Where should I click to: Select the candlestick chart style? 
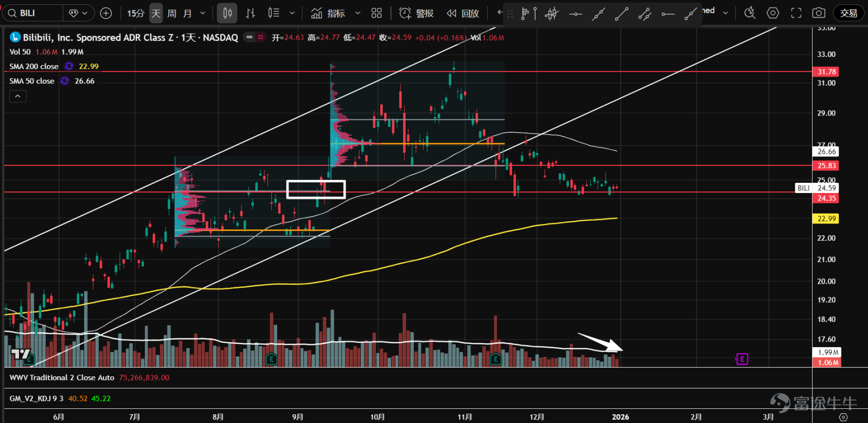227,13
